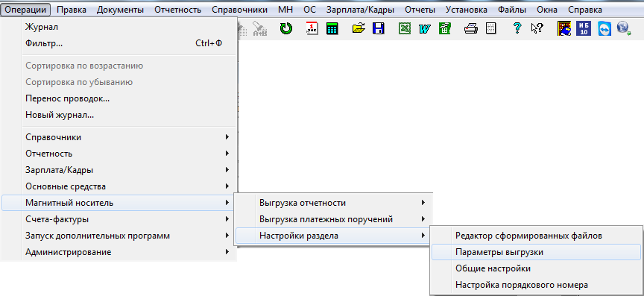Open the Установка menu

coord(466,10)
